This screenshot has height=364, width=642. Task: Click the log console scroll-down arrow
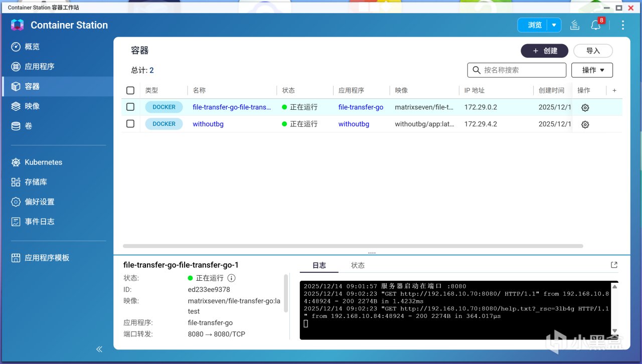615,331
